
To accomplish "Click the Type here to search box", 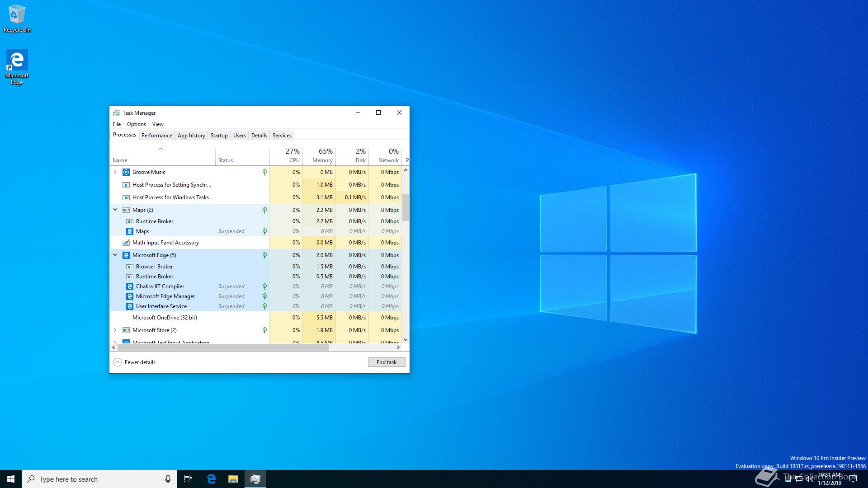I will [x=99, y=479].
